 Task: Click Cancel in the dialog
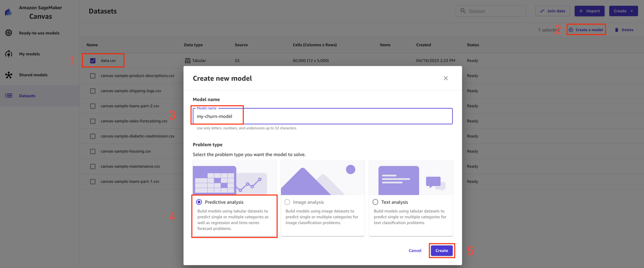(415, 250)
